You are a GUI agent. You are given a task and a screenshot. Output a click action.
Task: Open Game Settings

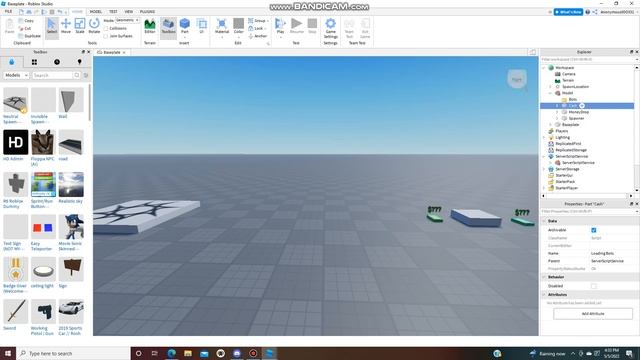coord(331,28)
